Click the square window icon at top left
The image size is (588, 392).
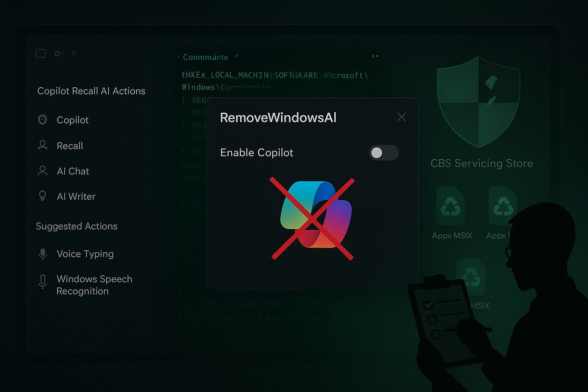(x=41, y=53)
